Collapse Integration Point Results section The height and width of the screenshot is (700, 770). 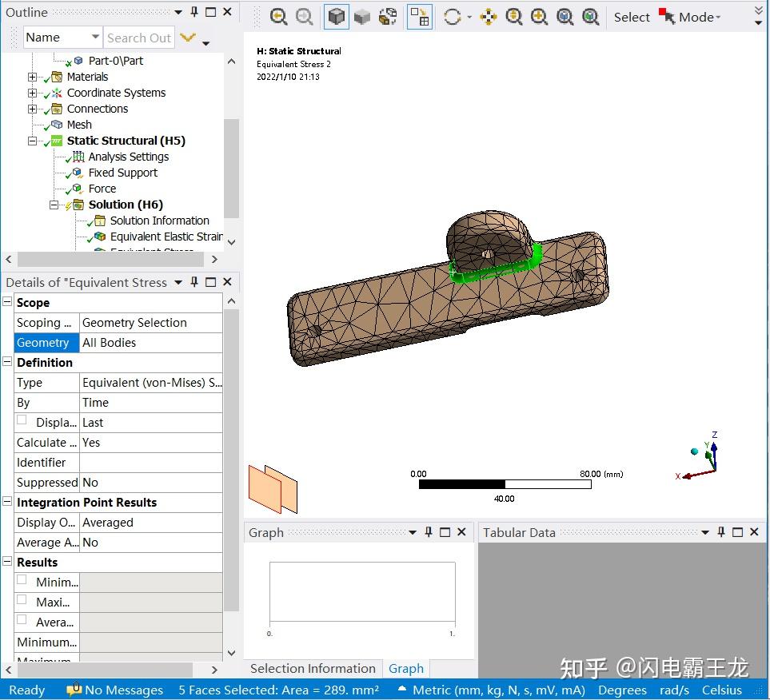[x=7, y=501]
